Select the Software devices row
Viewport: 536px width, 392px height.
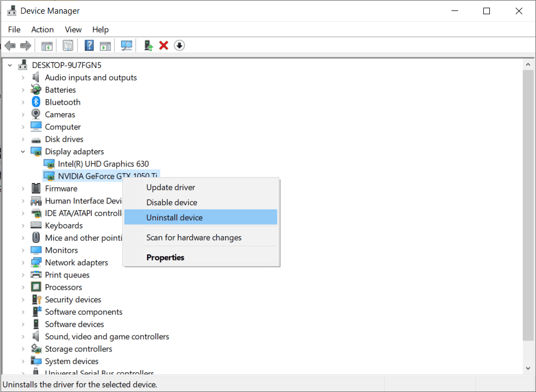75,324
